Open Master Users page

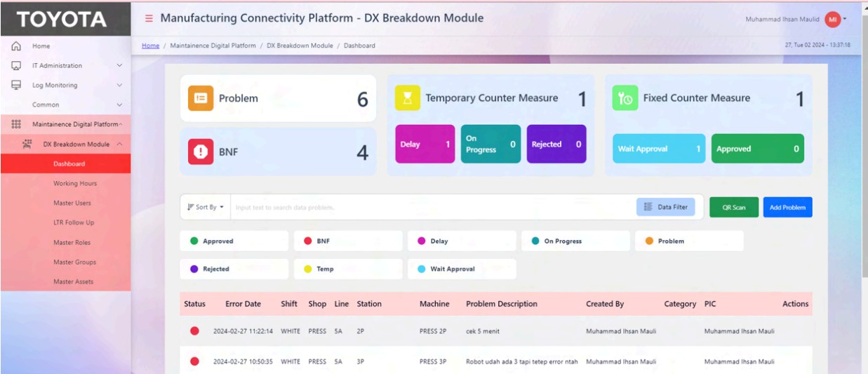point(65,203)
